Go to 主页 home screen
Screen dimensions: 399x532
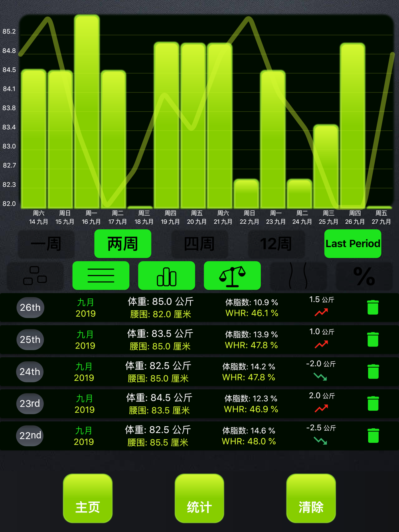point(88,499)
